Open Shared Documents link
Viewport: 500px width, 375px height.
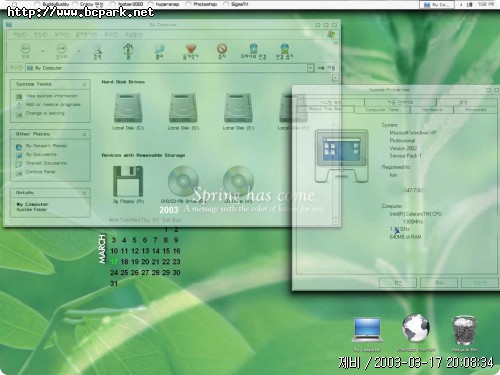(x=46, y=163)
